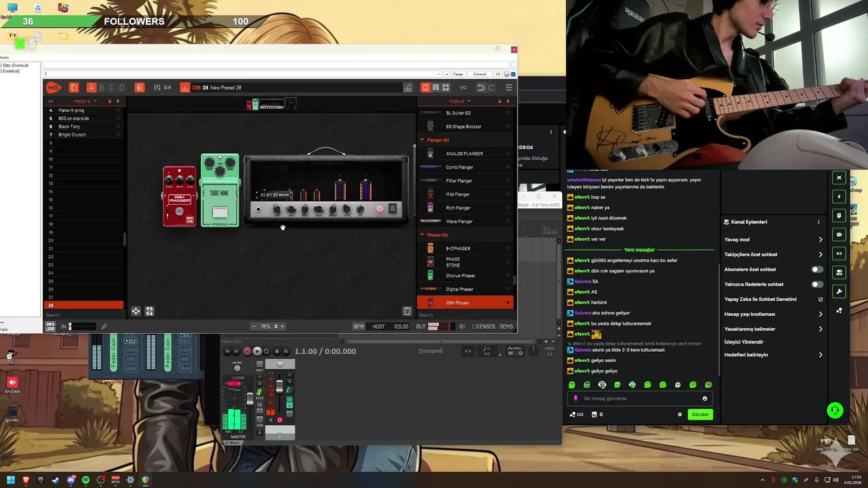Expand Hedefleri belirleyin chevron
868x488 pixels.
(821, 355)
